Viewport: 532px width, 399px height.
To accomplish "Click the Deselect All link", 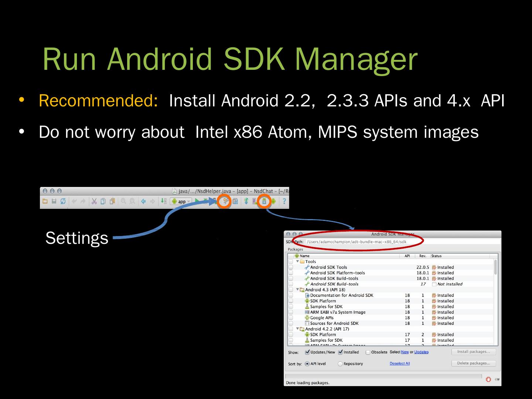I will click(x=400, y=364).
